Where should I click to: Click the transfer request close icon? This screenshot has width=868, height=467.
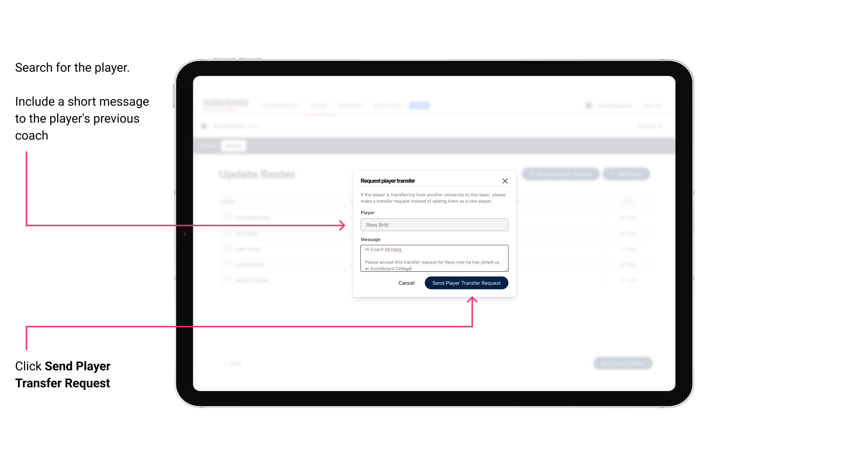pyautogui.click(x=505, y=181)
